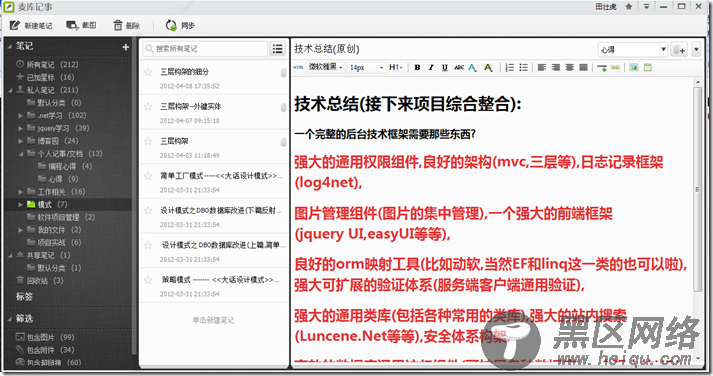Collapse the 私人笔记 tree node
The width and height of the screenshot is (713, 376).
coord(10,90)
